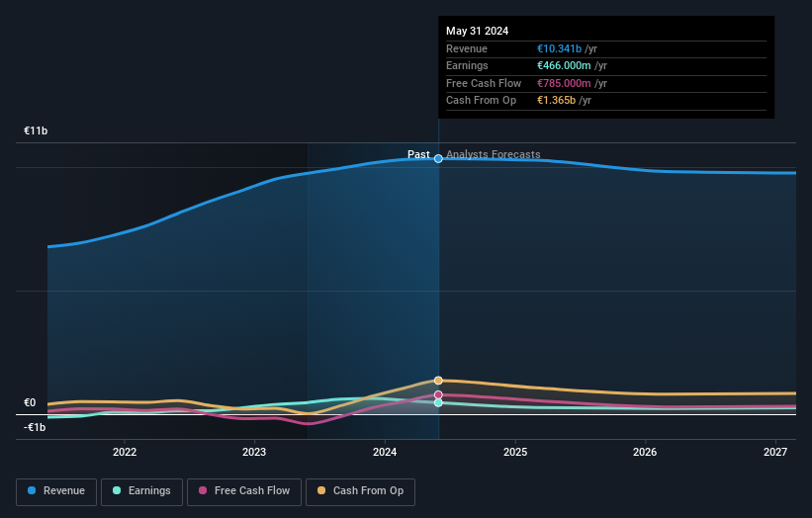Click the 2027 x-axis label
The height and width of the screenshot is (518, 812).
point(775,452)
